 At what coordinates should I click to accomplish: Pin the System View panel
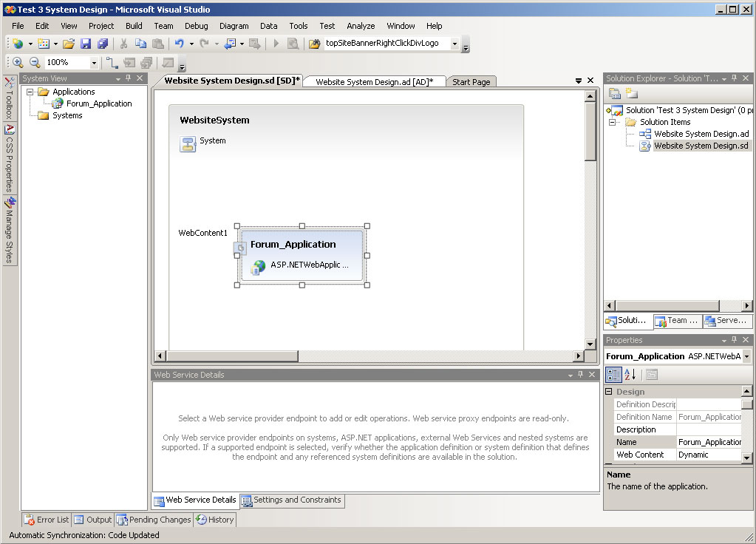tap(129, 78)
